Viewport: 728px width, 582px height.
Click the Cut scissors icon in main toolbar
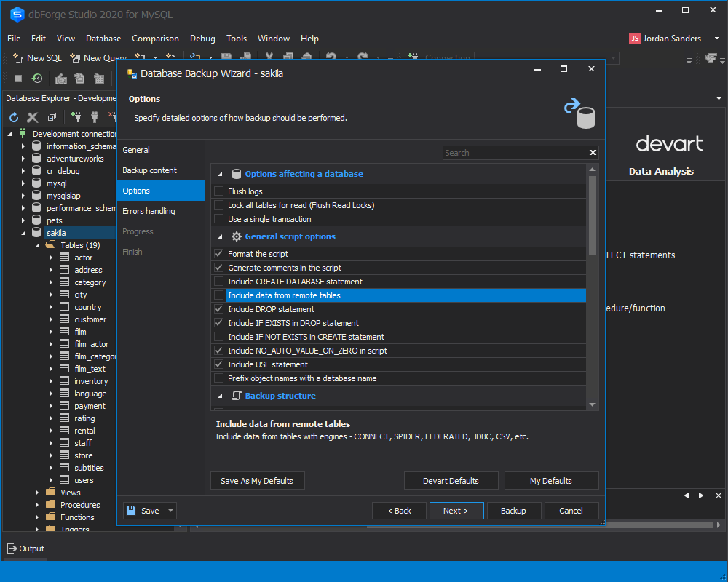click(x=269, y=57)
